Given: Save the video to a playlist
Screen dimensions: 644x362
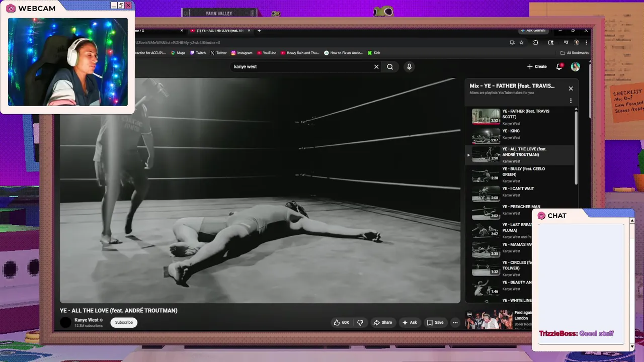Looking at the screenshot, I should pyautogui.click(x=435, y=322).
